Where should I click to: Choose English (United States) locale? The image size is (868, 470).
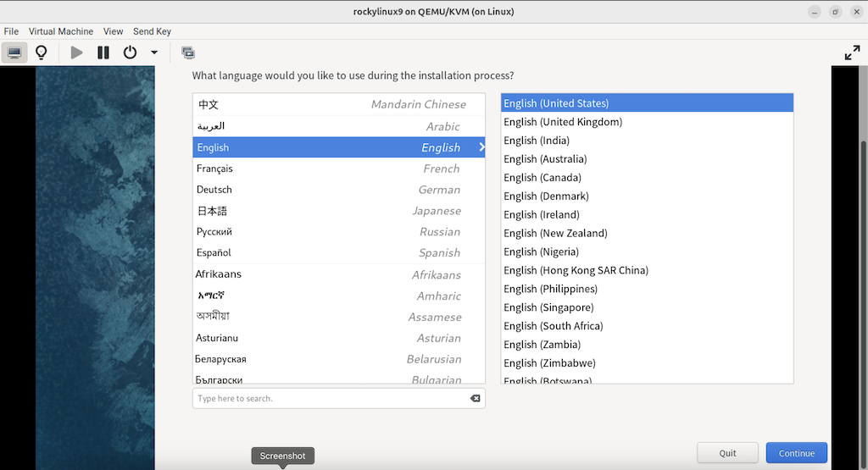tap(647, 102)
